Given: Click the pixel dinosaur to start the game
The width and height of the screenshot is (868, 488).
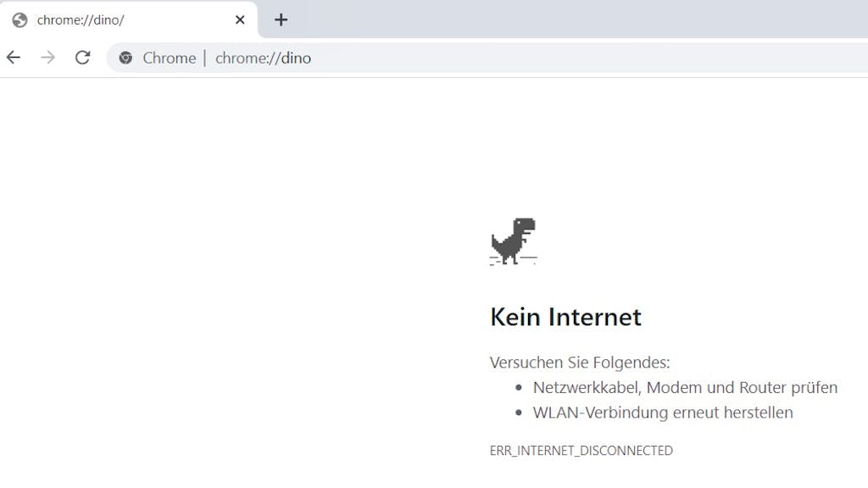Looking at the screenshot, I should click(513, 241).
